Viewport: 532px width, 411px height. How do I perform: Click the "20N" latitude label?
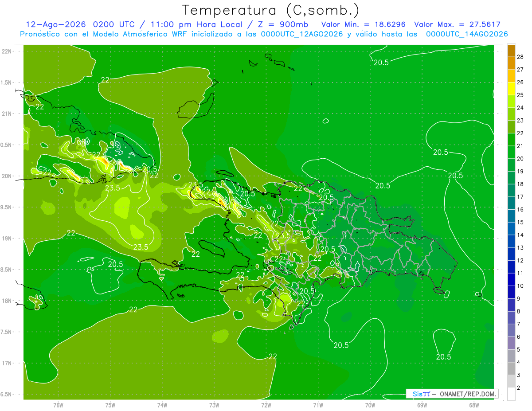coord(7,176)
